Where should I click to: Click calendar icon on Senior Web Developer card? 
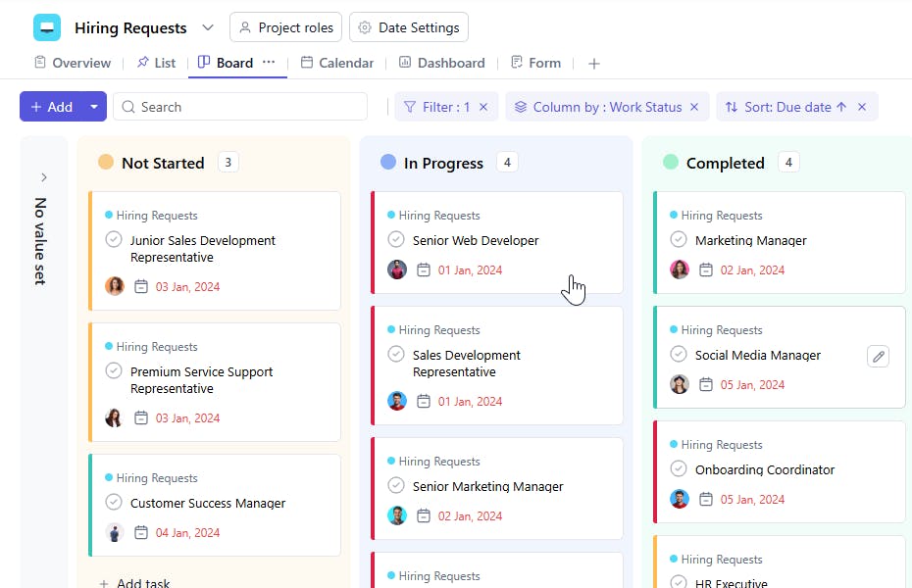(424, 270)
